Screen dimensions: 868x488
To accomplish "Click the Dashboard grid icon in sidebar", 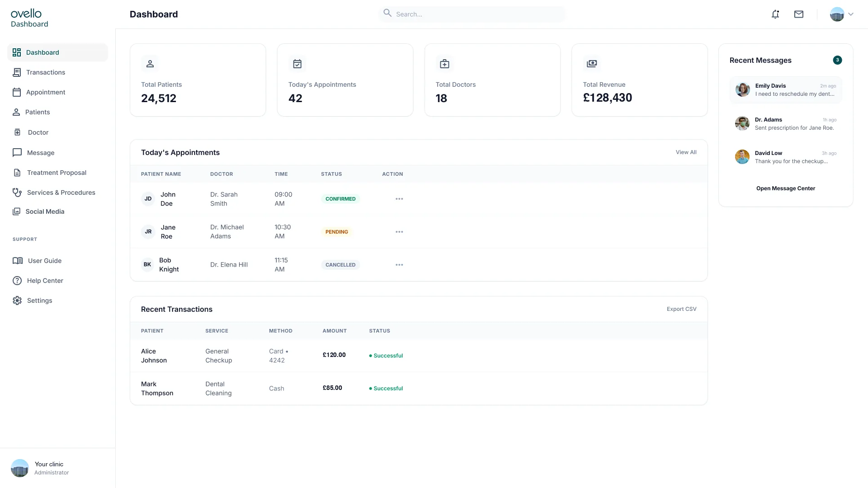I will pyautogui.click(x=17, y=52).
